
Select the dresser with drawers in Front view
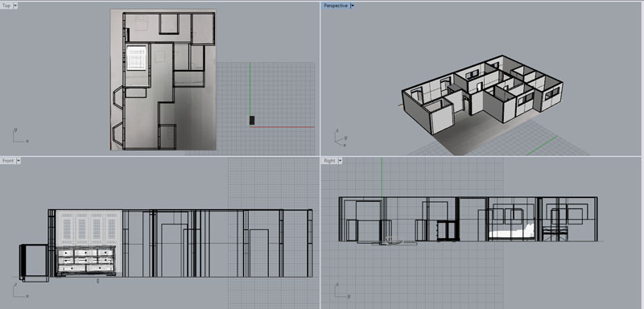(x=86, y=260)
